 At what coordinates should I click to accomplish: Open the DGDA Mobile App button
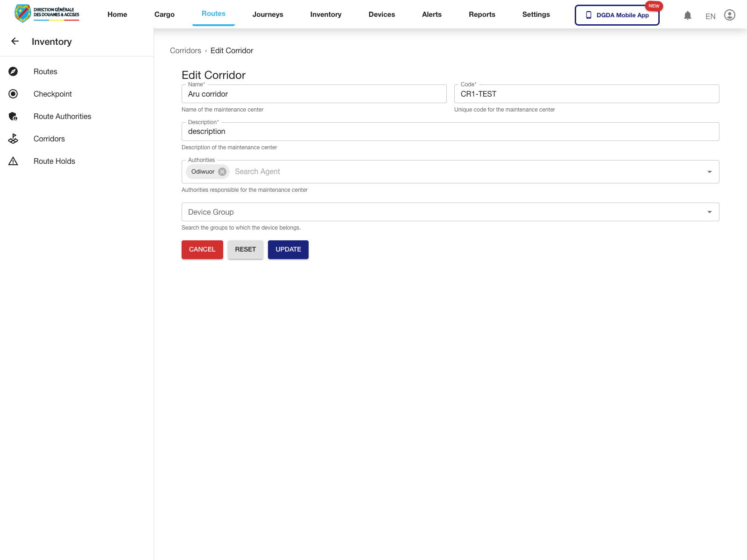coord(617,15)
